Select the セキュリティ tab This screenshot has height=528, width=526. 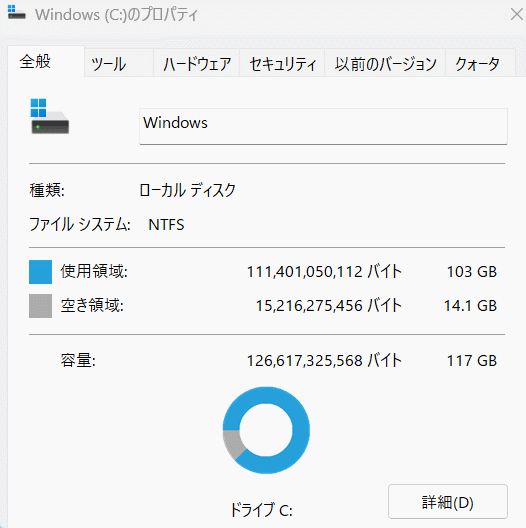click(x=282, y=63)
